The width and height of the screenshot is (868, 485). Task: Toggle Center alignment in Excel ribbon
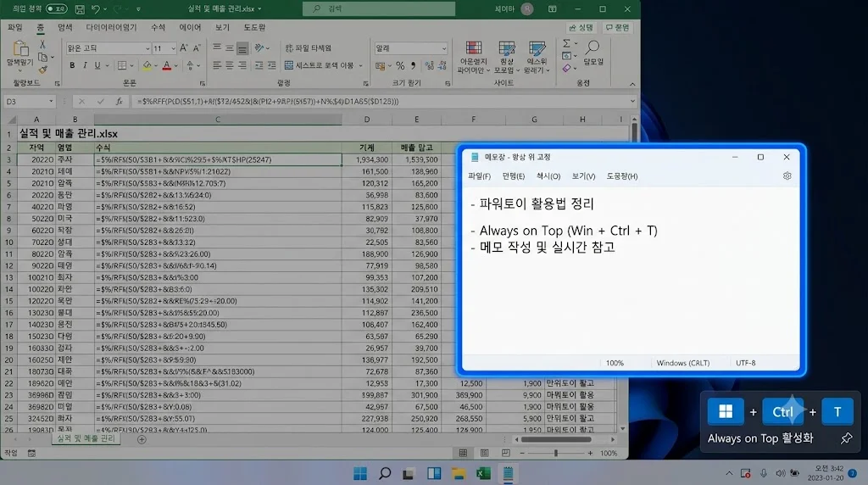pos(229,65)
